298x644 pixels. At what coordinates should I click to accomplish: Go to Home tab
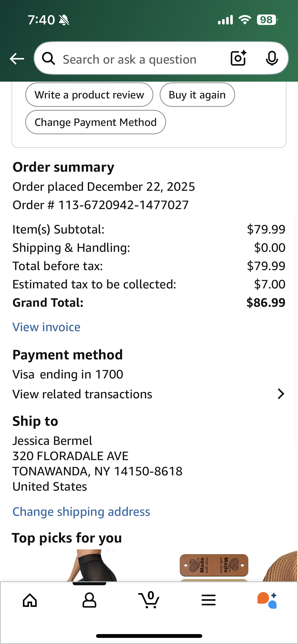coord(30,601)
